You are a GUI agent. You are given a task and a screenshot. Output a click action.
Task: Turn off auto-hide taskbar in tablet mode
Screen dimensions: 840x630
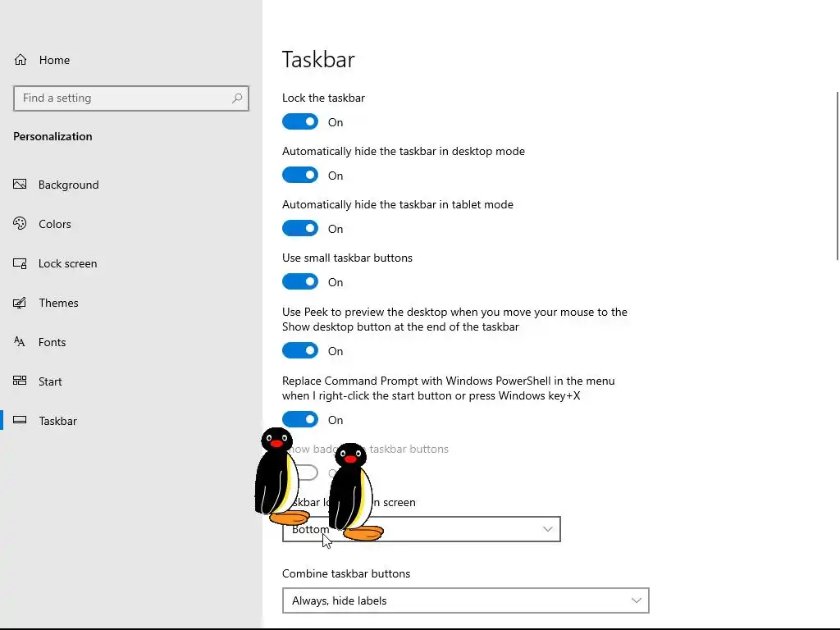click(x=300, y=228)
